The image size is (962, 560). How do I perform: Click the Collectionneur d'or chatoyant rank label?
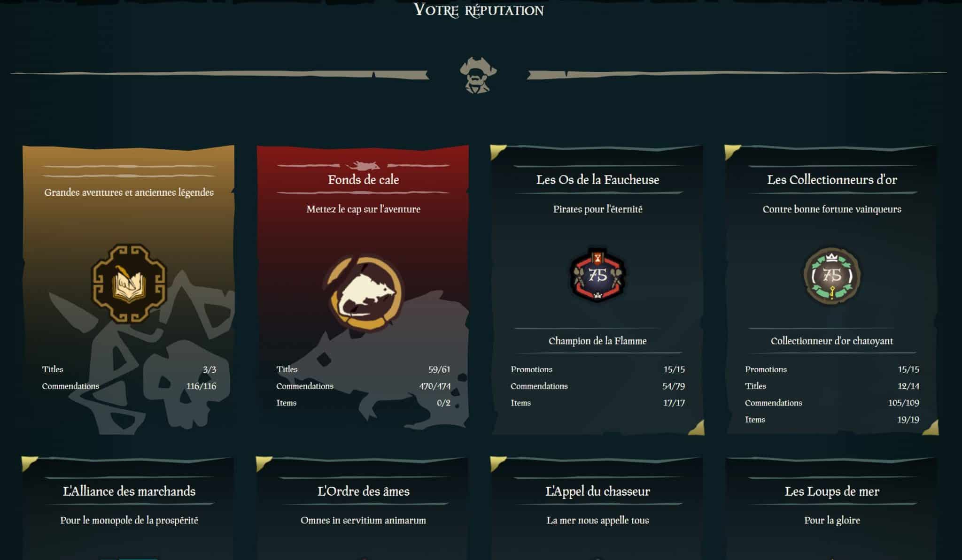[x=832, y=341]
